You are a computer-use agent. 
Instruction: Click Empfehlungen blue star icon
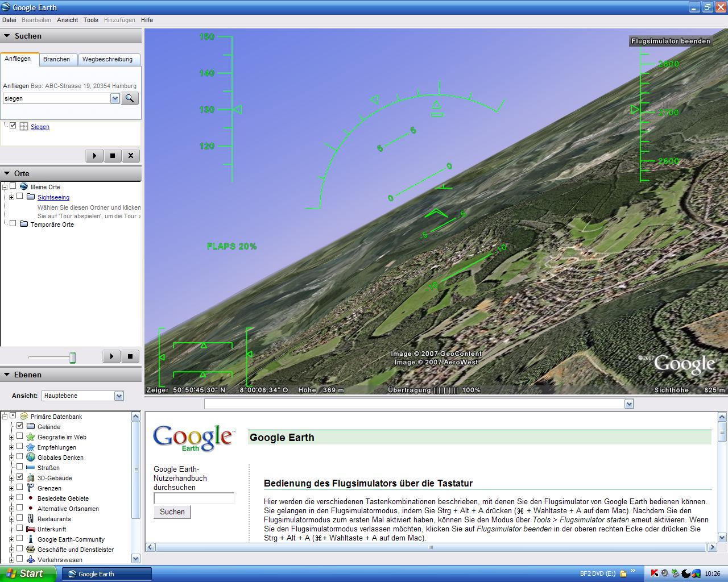[31, 447]
